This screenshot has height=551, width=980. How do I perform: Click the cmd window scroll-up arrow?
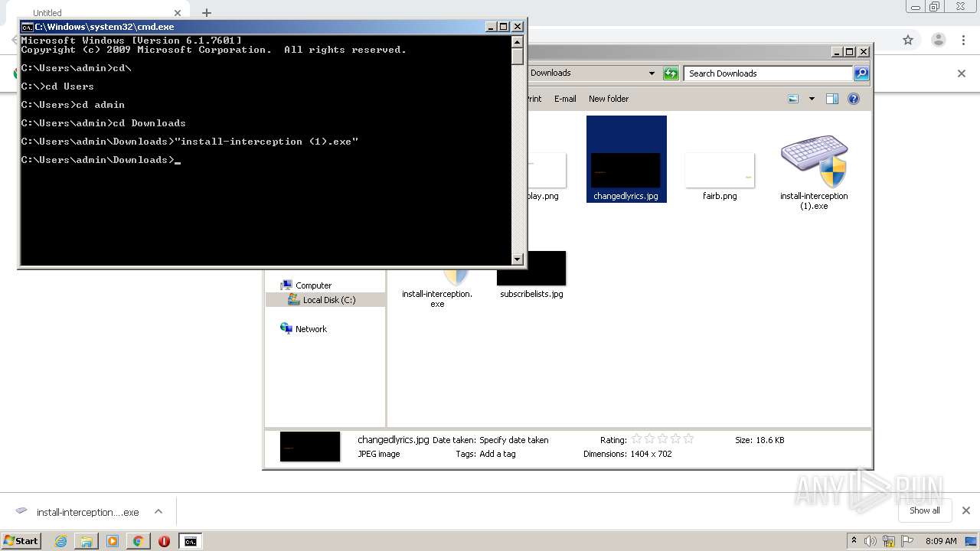pyautogui.click(x=518, y=42)
